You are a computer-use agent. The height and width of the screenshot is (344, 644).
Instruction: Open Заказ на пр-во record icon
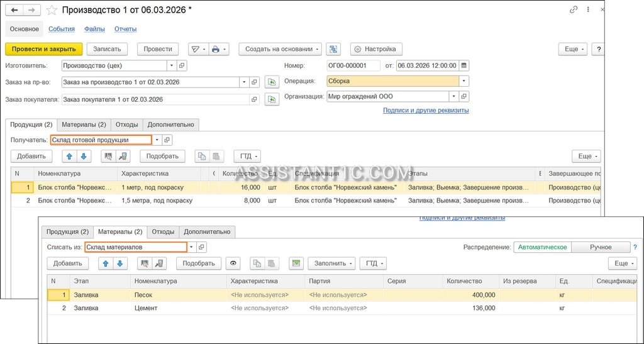[254, 82]
